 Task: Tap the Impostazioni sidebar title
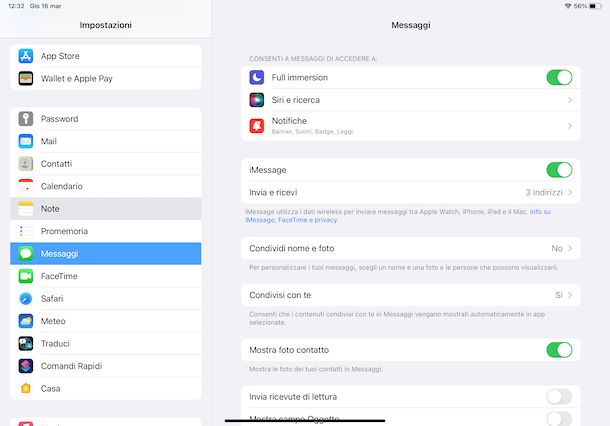click(x=106, y=25)
